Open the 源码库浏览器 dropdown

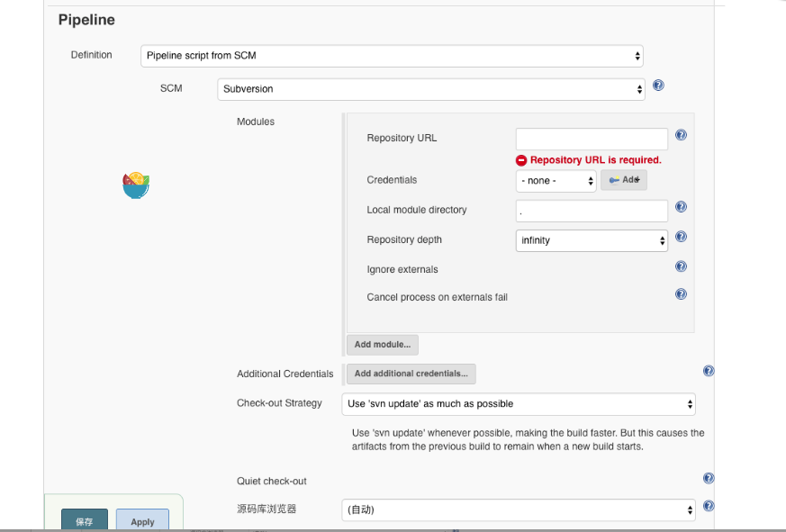click(x=519, y=509)
